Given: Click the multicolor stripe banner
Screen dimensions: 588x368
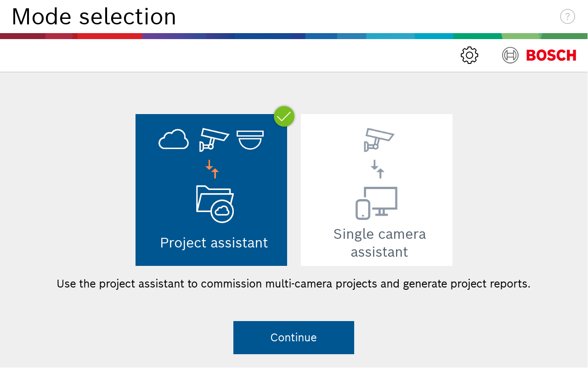Looking at the screenshot, I should pos(294,36).
